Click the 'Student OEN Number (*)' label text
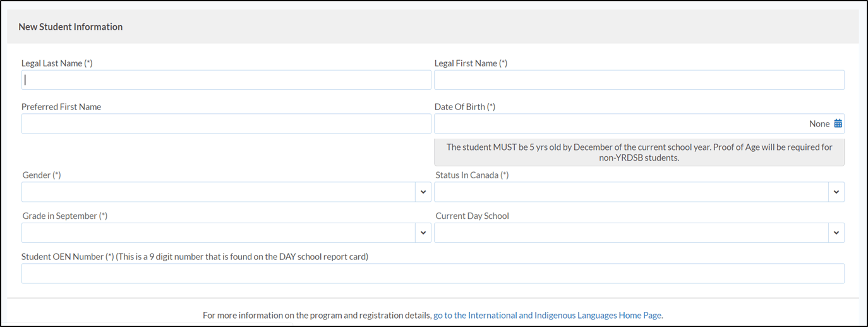 pos(68,257)
